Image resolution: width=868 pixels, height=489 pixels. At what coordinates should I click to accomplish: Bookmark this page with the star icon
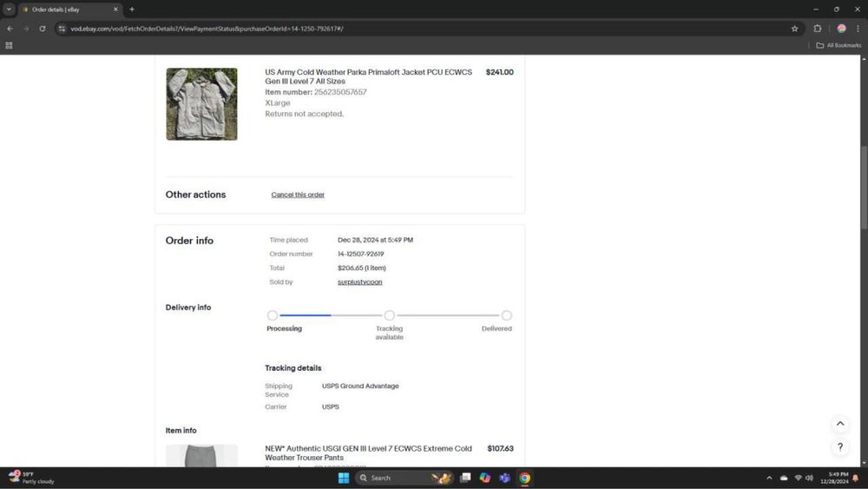[x=794, y=29]
